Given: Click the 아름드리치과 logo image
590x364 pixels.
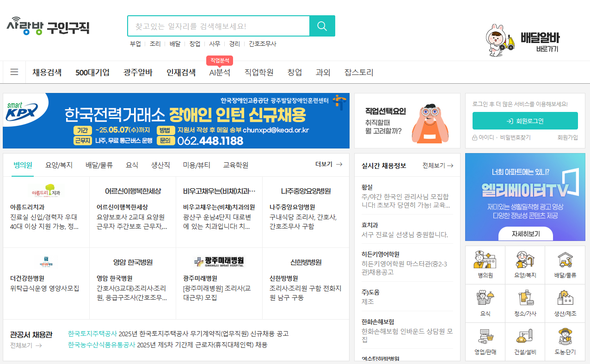Looking at the screenshot, I should point(46,191).
